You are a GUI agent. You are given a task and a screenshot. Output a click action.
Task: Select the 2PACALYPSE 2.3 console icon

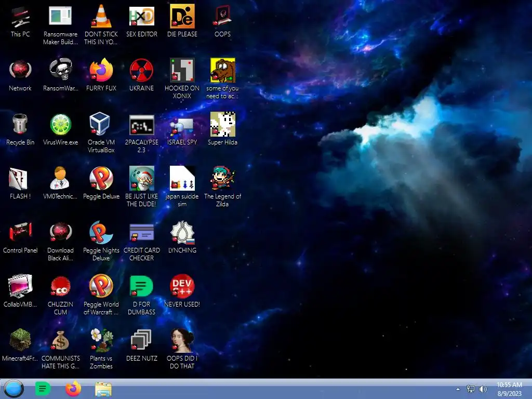[141, 124]
